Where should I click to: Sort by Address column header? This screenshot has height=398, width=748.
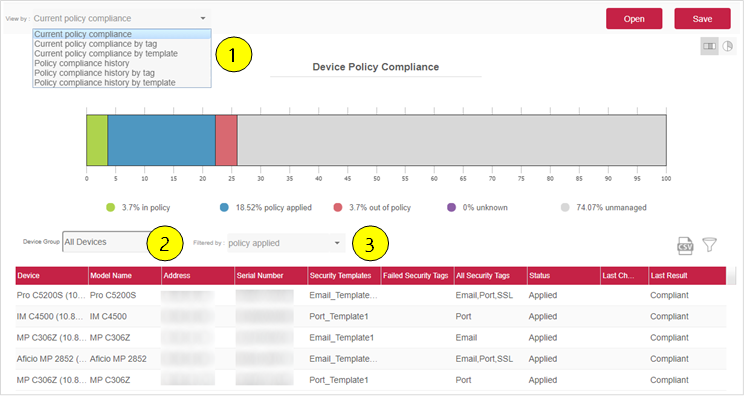pos(199,277)
